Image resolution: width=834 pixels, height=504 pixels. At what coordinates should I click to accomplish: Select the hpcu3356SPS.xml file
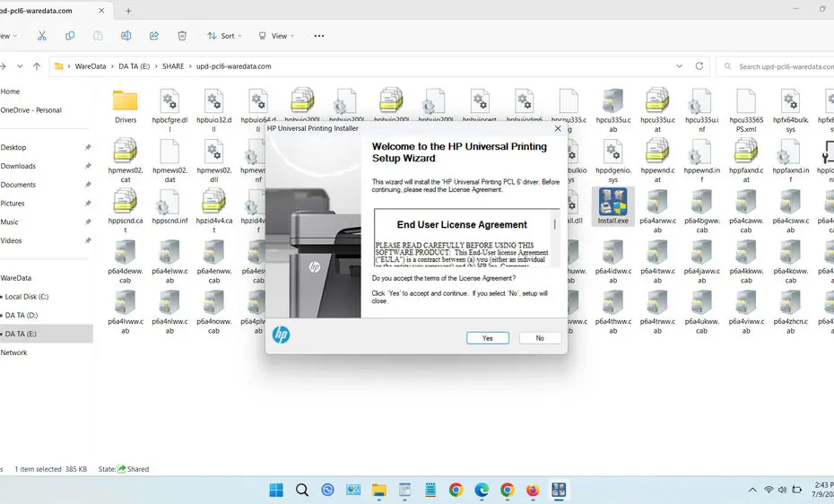746,110
